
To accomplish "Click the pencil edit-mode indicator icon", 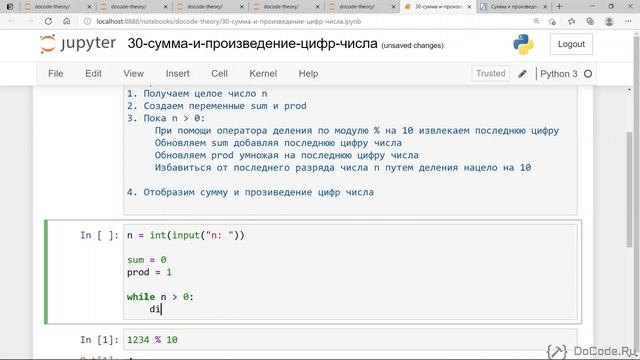I will 522,74.
